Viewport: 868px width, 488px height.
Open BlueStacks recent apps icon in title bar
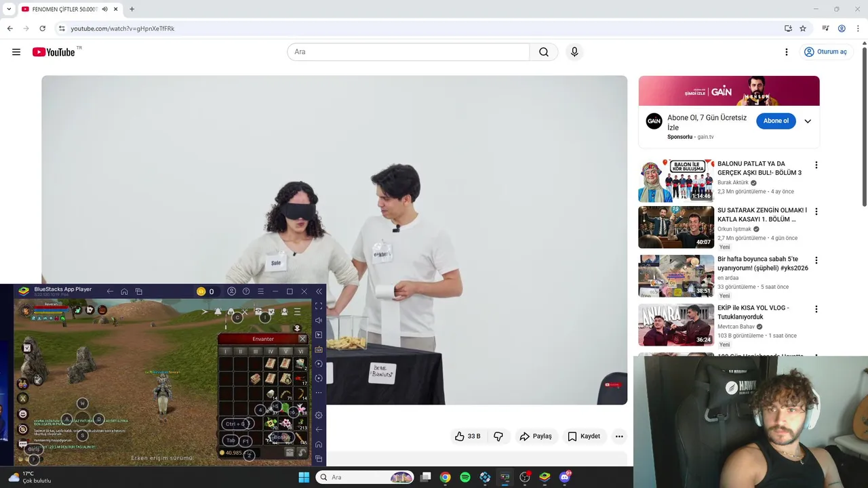138,291
